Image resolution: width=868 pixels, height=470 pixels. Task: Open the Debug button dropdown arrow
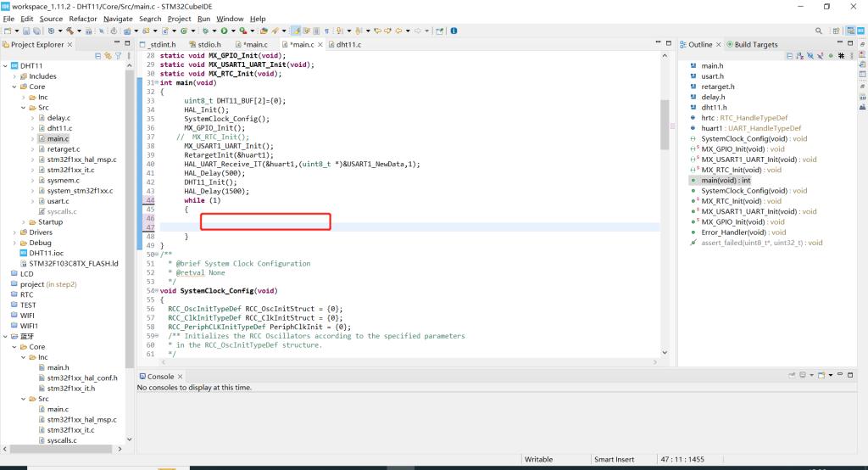pos(214,31)
